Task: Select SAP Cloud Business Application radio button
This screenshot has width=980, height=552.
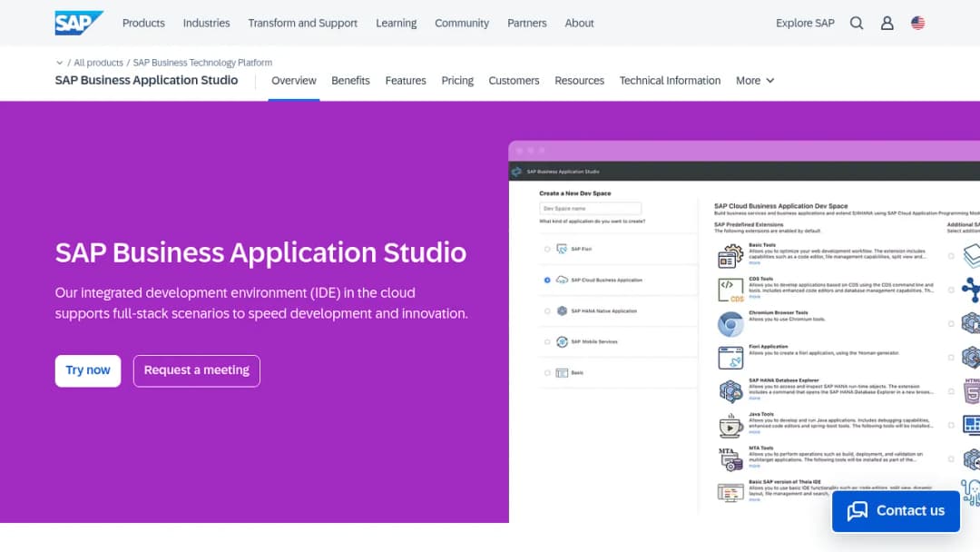Action: (x=547, y=280)
